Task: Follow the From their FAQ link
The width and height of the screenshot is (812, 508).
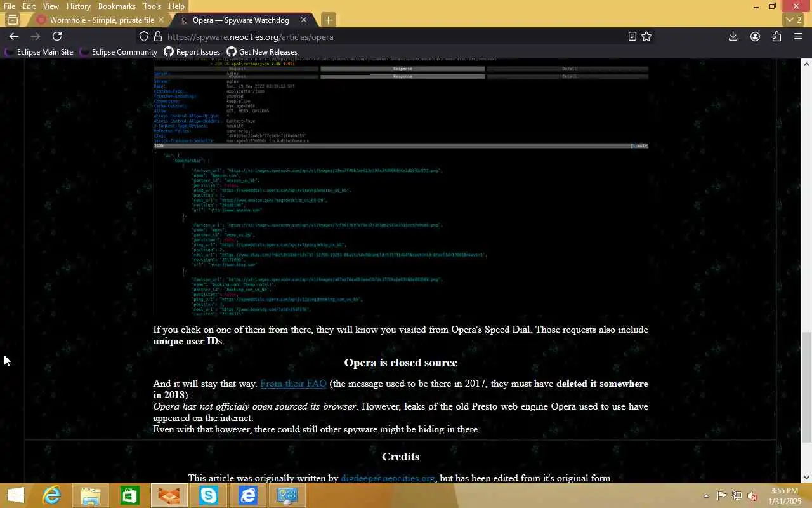Action: pos(293,384)
